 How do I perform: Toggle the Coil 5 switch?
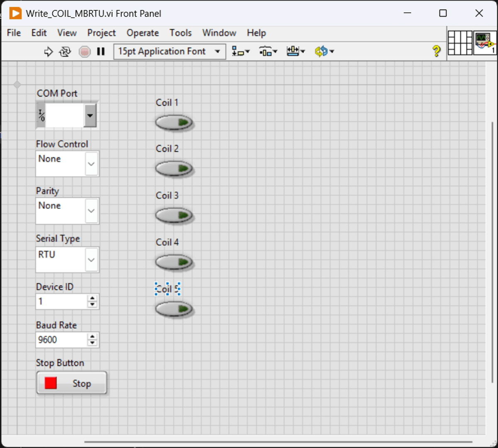point(174,309)
